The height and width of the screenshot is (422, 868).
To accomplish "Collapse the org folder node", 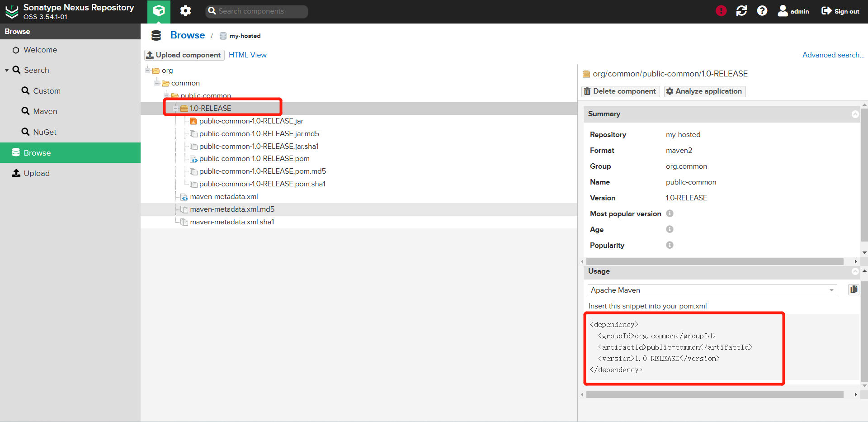I will point(147,70).
